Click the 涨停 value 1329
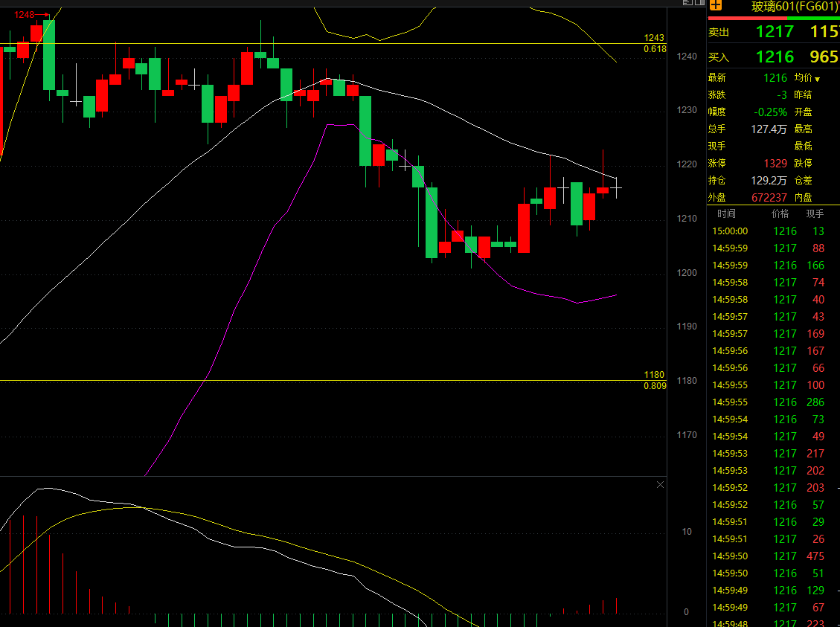Viewport: 840px width, 627px height. point(775,164)
